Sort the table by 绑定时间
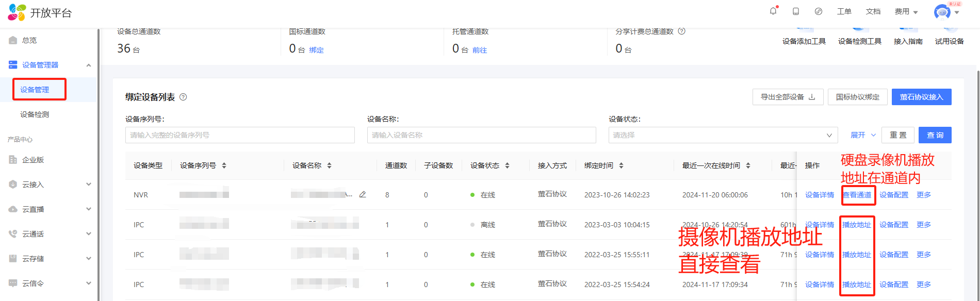 click(621, 165)
